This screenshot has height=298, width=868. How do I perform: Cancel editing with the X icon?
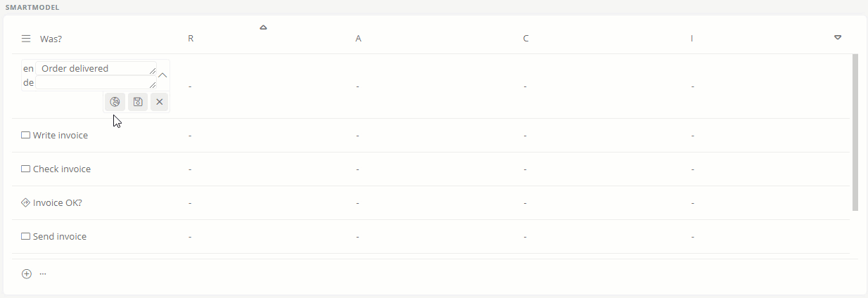click(160, 102)
